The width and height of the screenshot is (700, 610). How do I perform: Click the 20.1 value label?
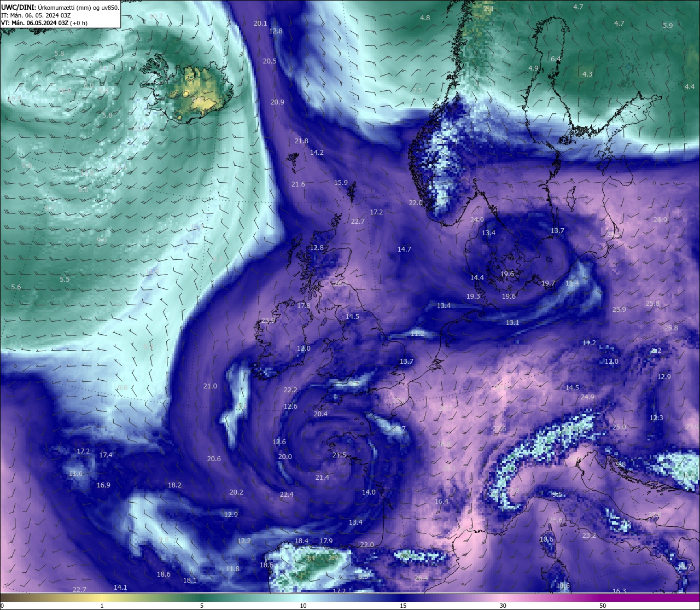[260, 24]
